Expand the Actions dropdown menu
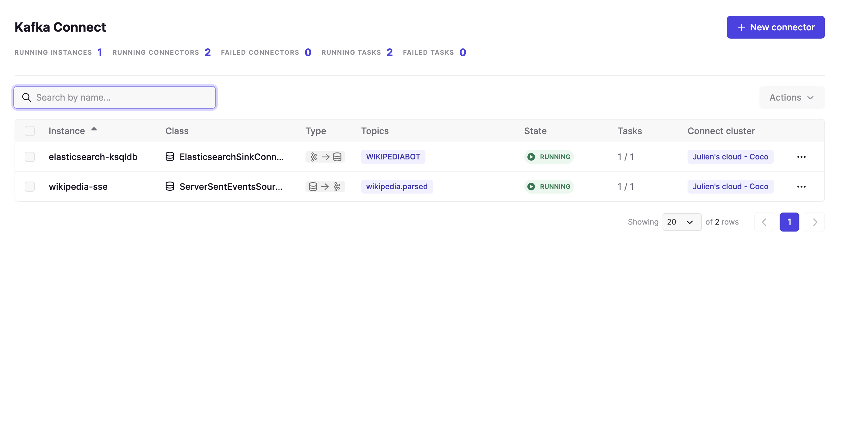Screen dimensions: 868x427 (792, 97)
